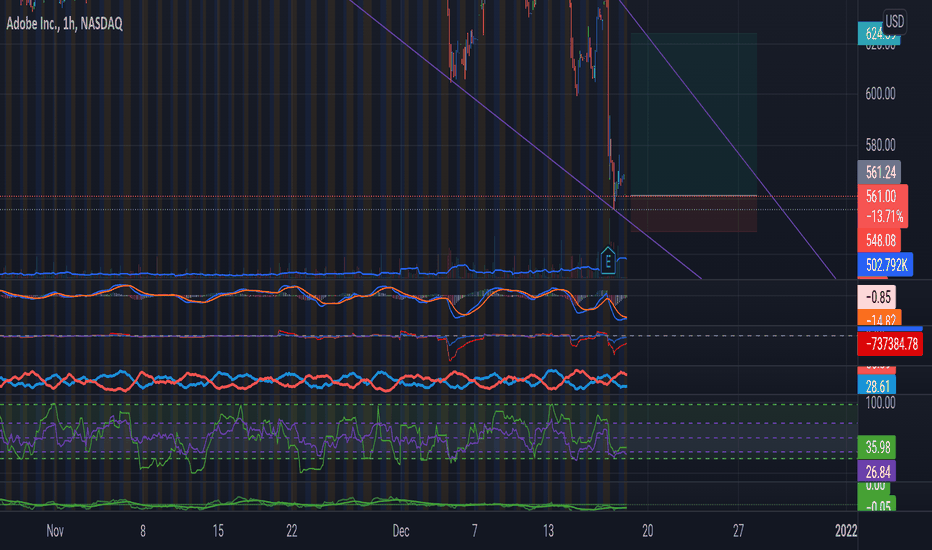Click the 580.00 price axis label
The image size is (932, 550).
[880, 145]
